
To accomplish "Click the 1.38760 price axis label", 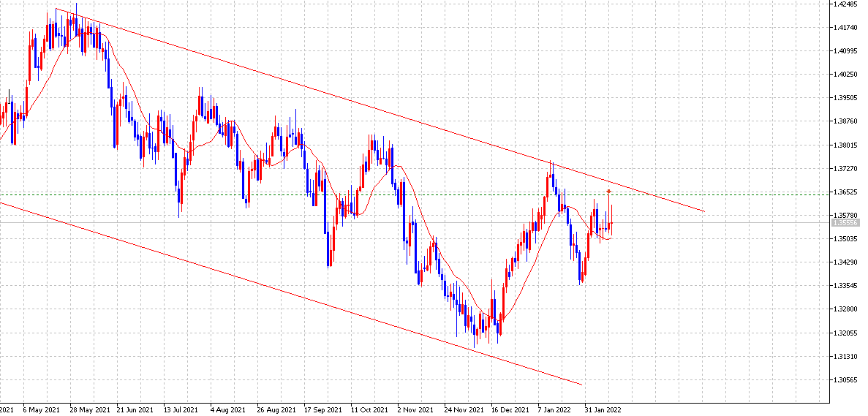I will (x=846, y=121).
